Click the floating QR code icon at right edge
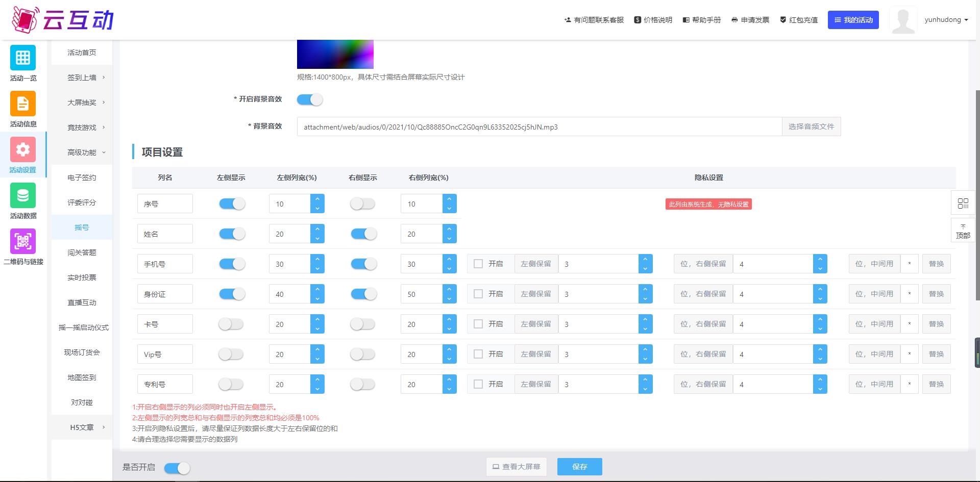980x482 pixels. 963,204
